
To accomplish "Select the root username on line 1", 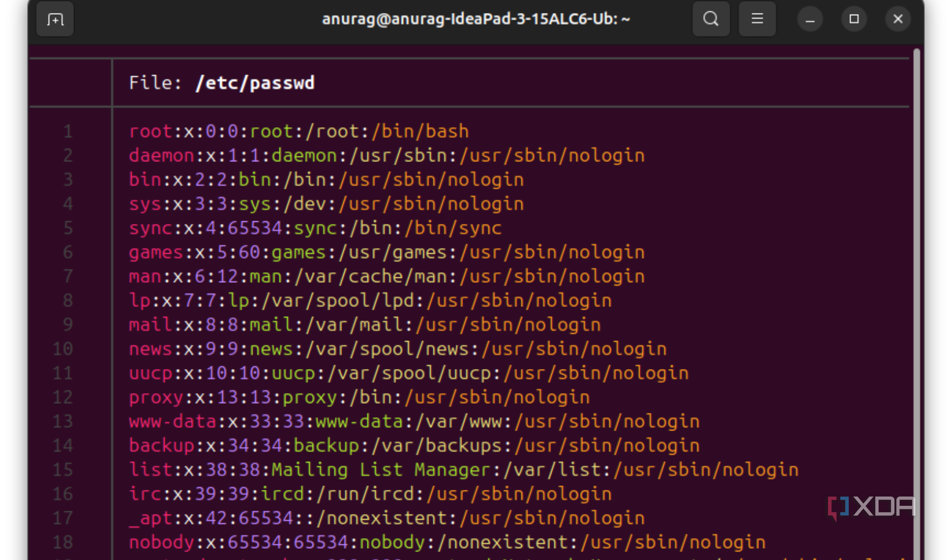I will point(150,131).
